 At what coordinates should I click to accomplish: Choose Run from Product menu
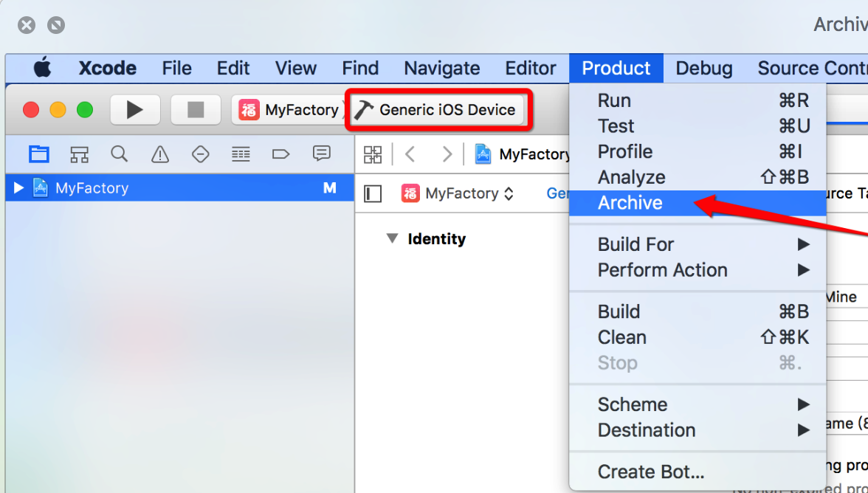697,100
